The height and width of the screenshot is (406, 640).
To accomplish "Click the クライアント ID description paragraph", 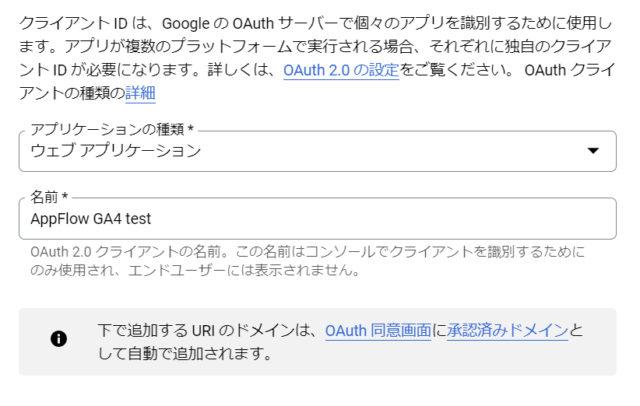I will [x=317, y=58].
